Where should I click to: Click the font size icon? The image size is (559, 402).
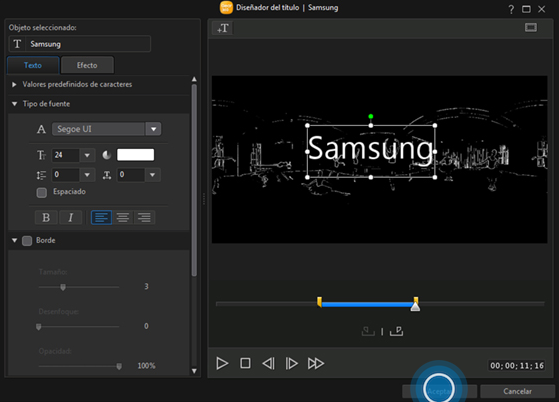[x=41, y=155]
